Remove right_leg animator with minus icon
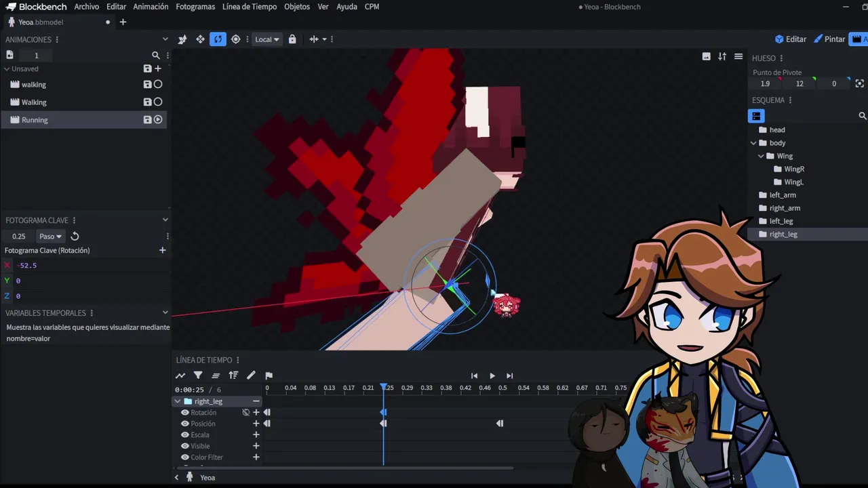The height and width of the screenshot is (488, 868). 256,401
